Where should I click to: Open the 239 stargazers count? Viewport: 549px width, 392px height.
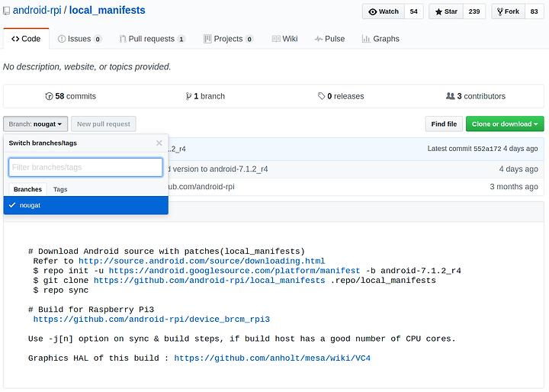tap(474, 11)
